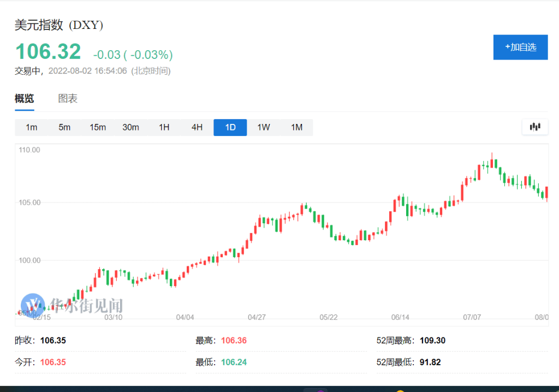
Task: Click the +加自选 watchlist button
Action: coord(520,47)
